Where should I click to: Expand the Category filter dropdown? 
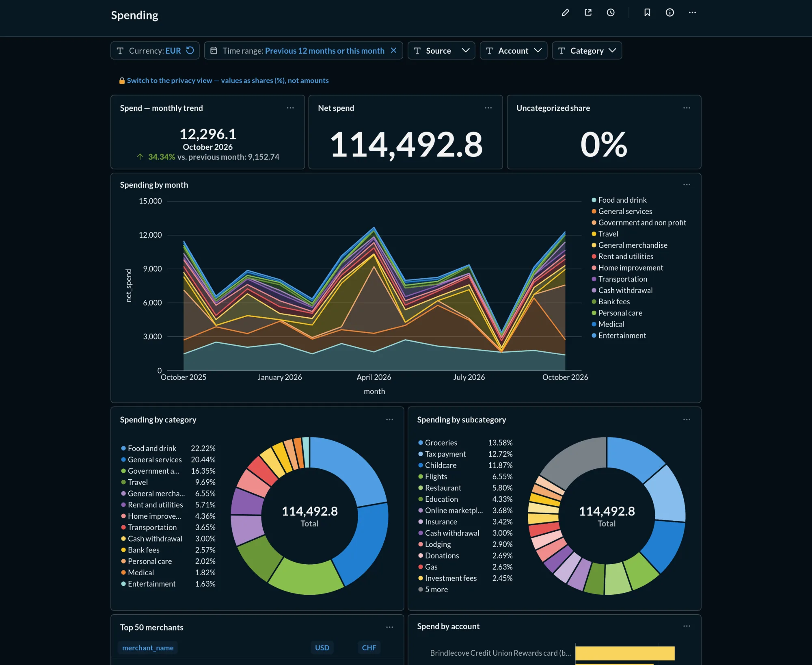[x=587, y=50]
